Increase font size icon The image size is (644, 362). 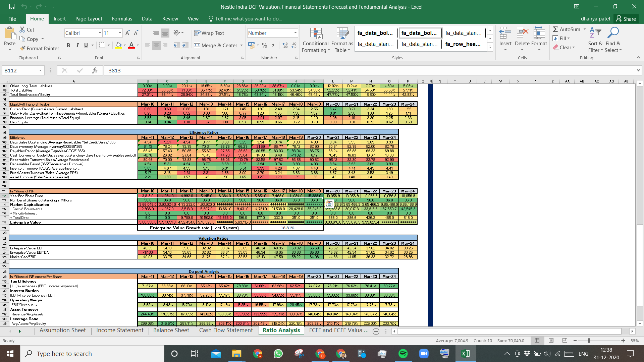127,33
